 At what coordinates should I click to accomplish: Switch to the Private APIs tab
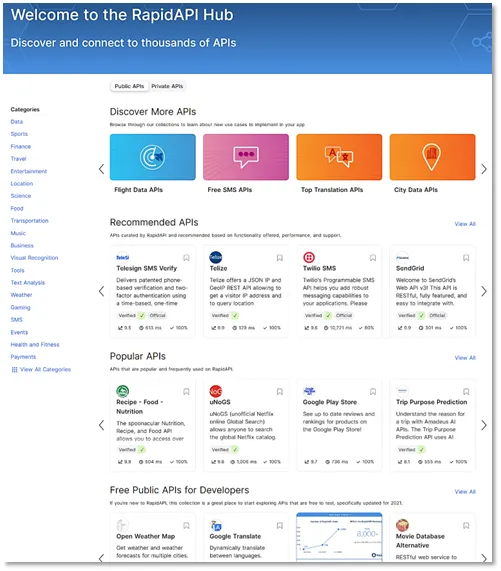(x=167, y=86)
